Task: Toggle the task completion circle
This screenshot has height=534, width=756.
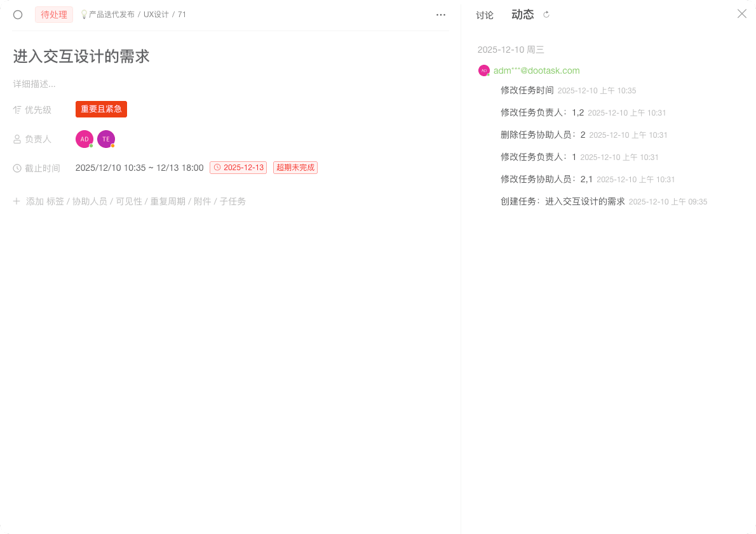Action: click(x=17, y=15)
